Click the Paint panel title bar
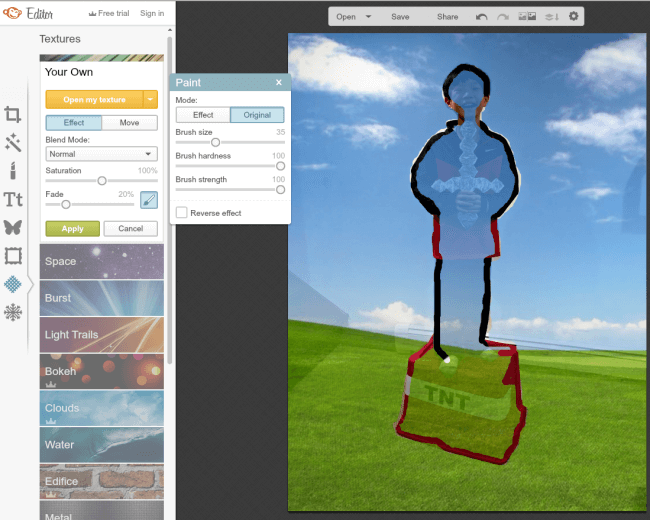 pyautogui.click(x=230, y=82)
